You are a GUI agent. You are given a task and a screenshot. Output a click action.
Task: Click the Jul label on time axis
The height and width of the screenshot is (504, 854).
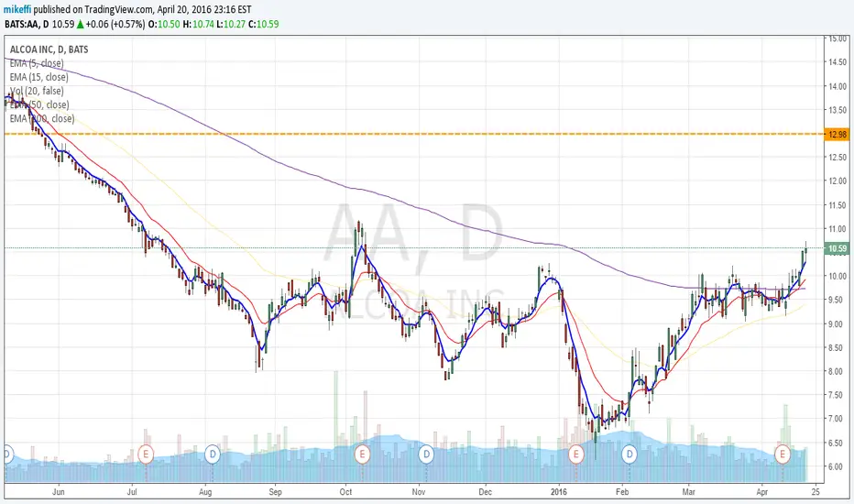tap(132, 492)
